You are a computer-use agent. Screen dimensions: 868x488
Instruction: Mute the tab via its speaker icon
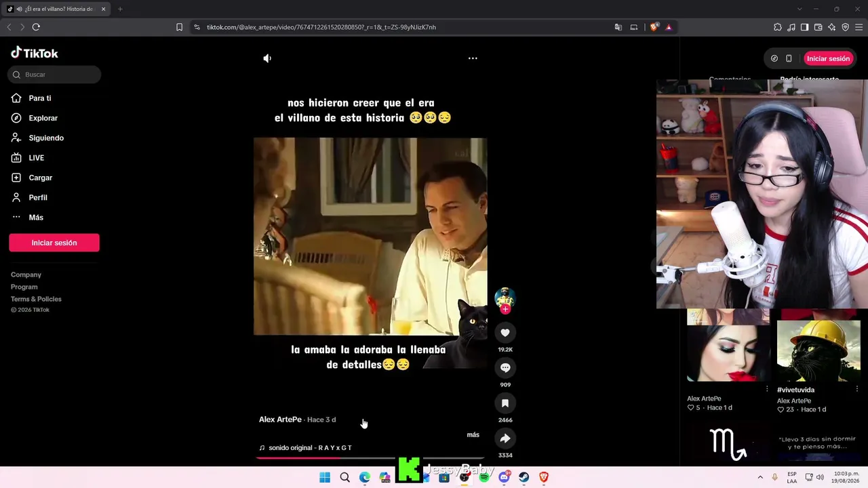point(19,9)
